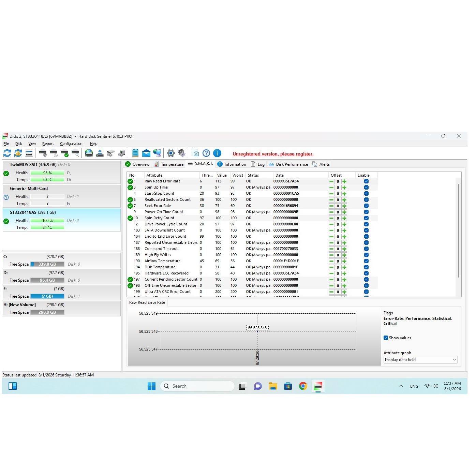Open Google Chrome from the taskbar
The height and width of the screenshot is (476, 476).
(303, 386)
